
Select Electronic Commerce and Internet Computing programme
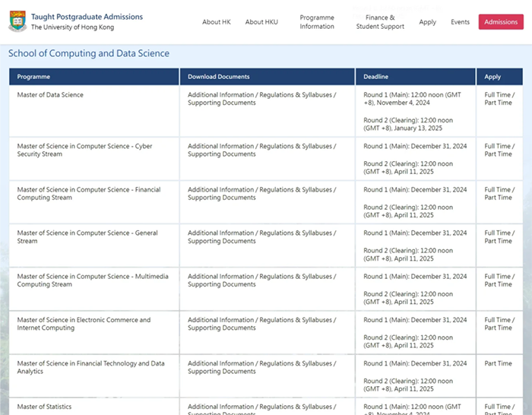[84, 324]
